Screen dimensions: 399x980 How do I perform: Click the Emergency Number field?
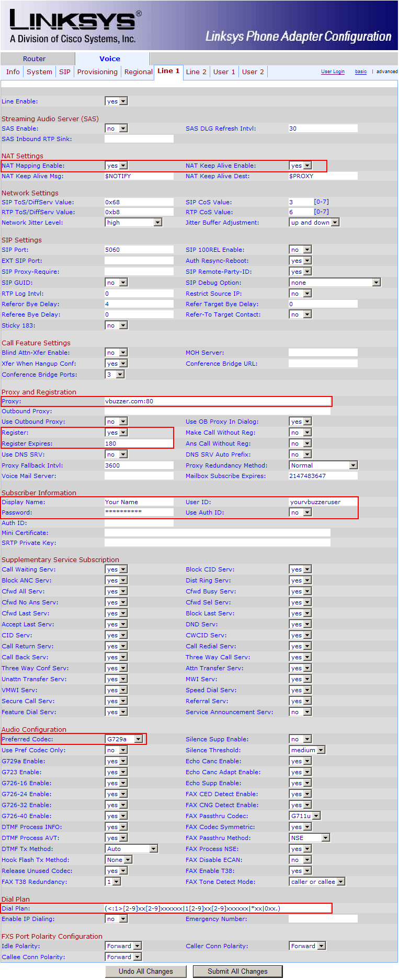click(x=323, y=919)
